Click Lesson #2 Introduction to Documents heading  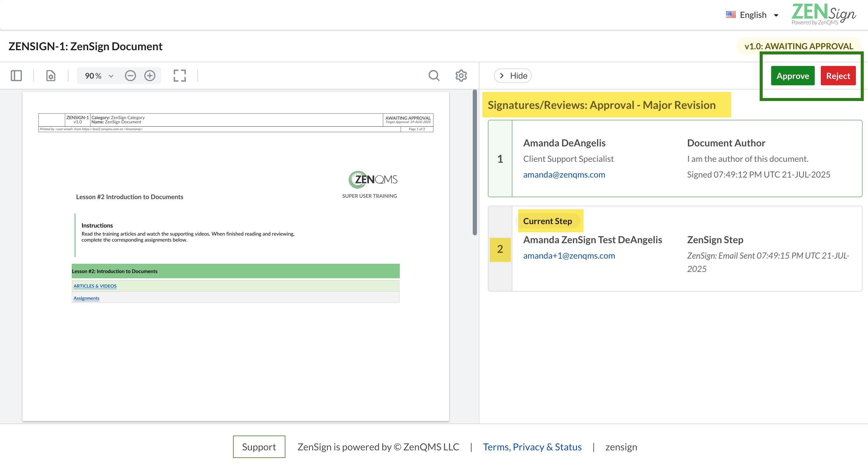[130, 197]
